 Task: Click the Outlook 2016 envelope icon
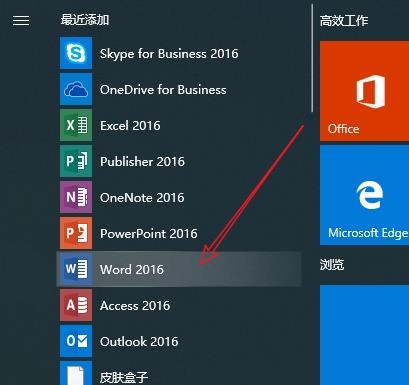tap(76, 341)
